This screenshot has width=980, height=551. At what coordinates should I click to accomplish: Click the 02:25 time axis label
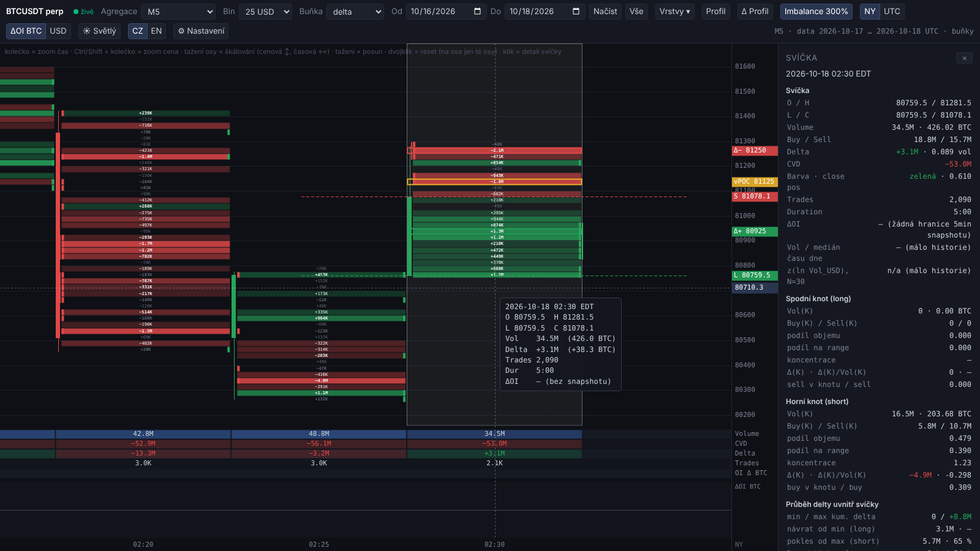point(319,544)
